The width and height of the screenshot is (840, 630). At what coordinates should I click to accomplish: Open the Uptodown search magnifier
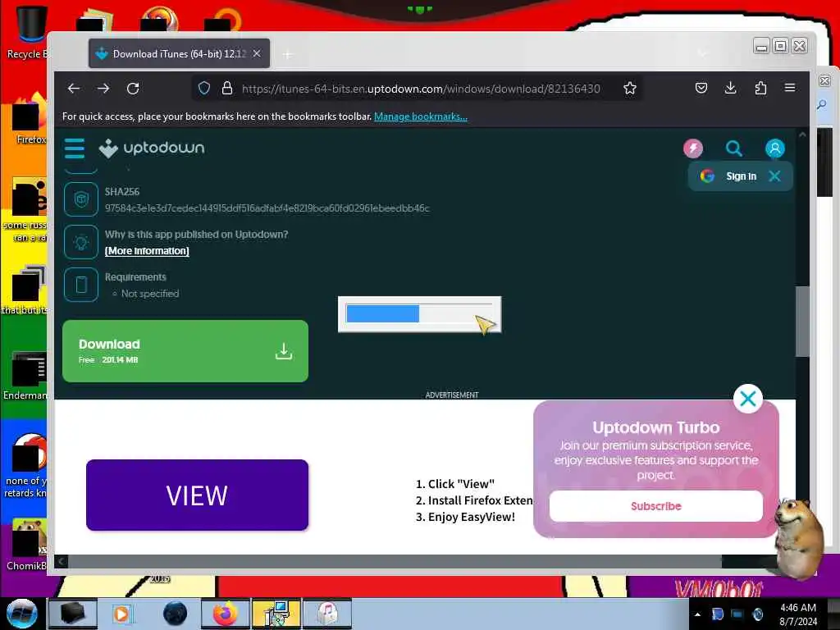(x=734, y=148)
